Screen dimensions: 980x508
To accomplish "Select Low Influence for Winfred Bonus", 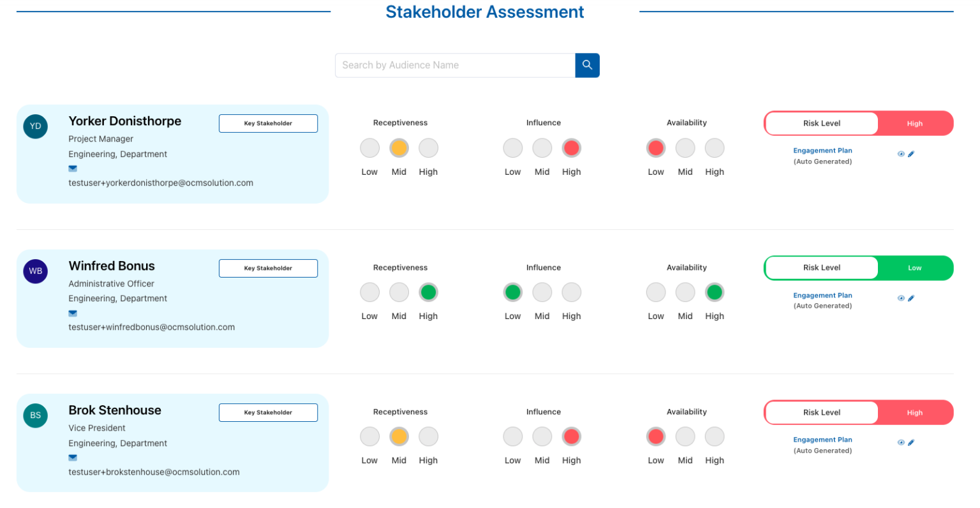I will click(x=512, y=292).
